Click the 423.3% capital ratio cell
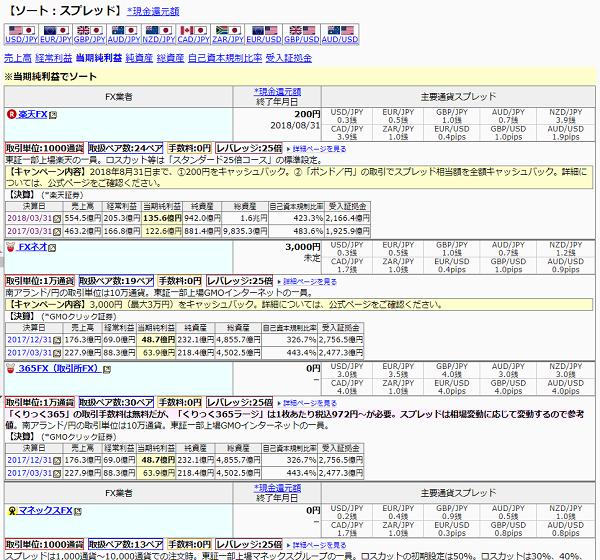 (x=296, y=218)
